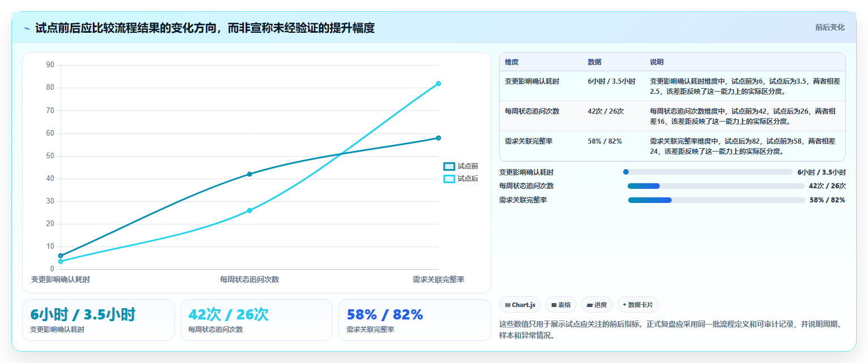
Task: Click y-axis tick value 0
Action: (x=52, y=269)
